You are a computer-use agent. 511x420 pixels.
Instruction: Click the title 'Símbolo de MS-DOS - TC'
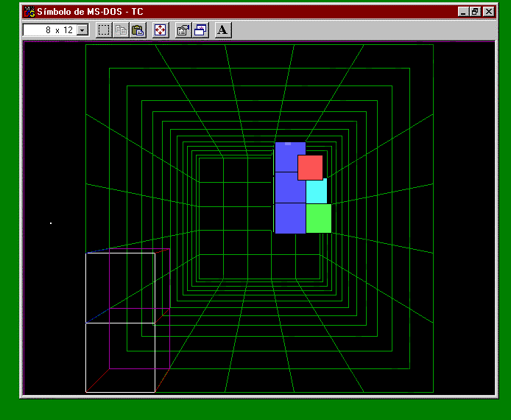point(90,12)
